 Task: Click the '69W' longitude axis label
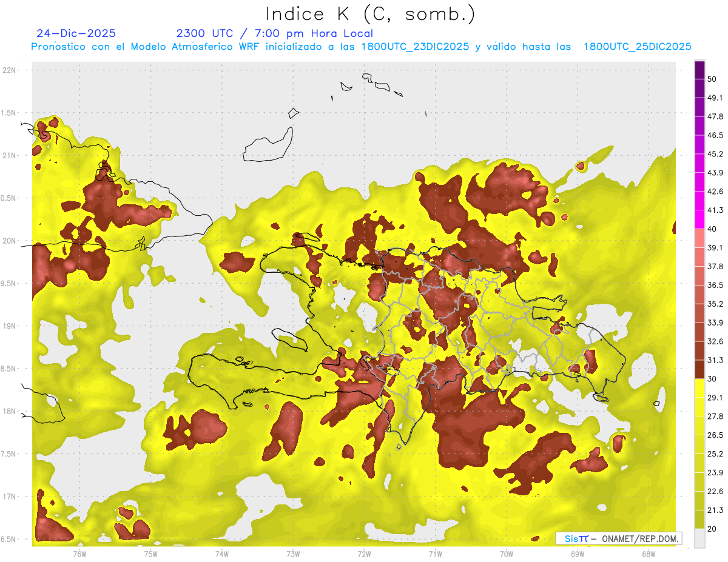(577, 554)
